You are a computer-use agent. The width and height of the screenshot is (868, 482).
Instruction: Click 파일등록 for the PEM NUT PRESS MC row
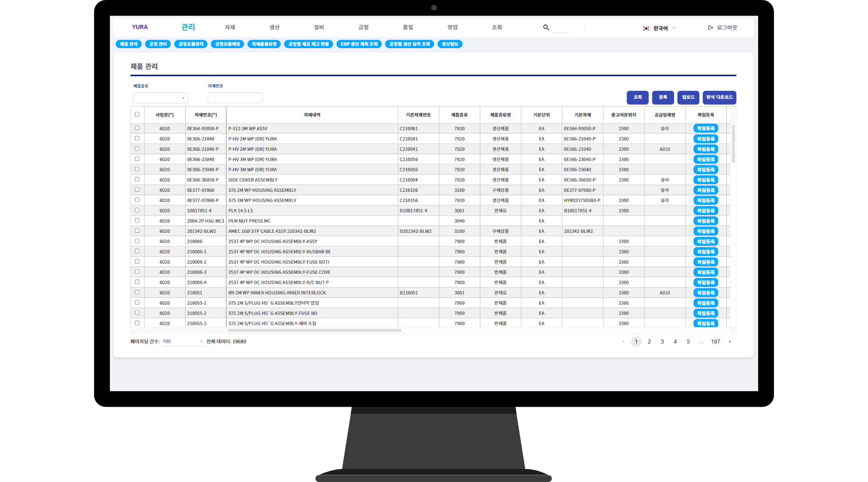pos(705,221)
